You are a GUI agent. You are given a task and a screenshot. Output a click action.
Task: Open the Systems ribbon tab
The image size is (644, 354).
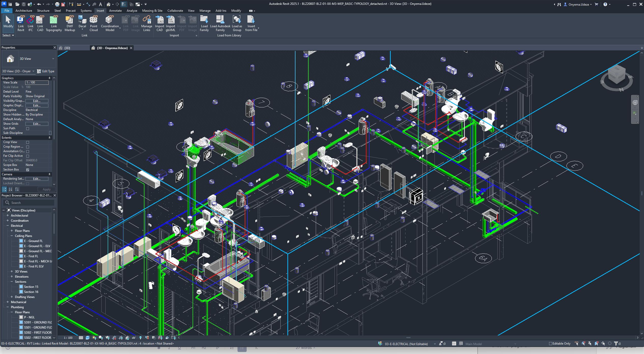(x=86, y=11)
